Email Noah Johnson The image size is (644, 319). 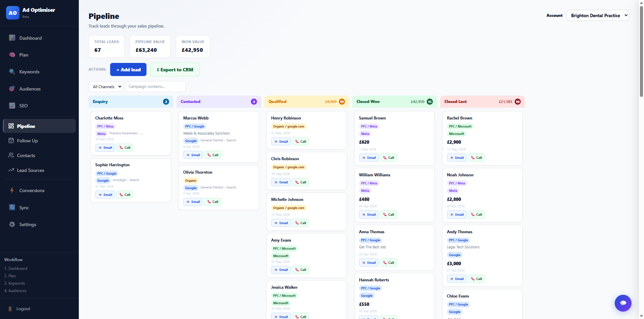457,215
